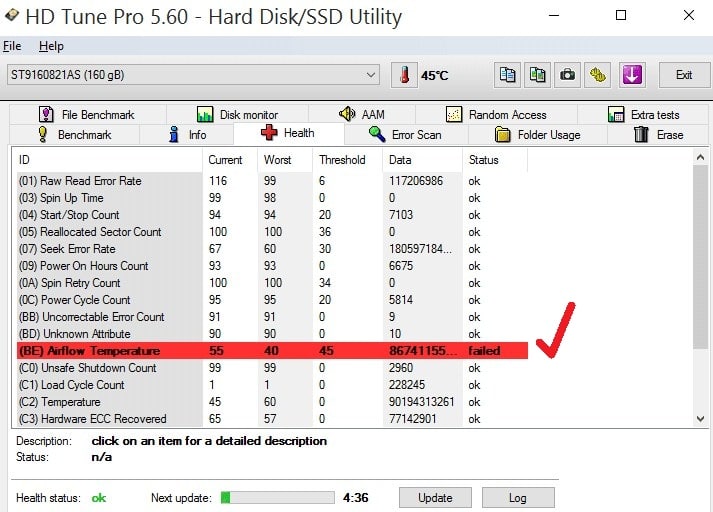The width and height of the screenshot is (713, 512).
Task: Select the (C0) Unsafe Shutdown Count row
Action: pos(272,367)
